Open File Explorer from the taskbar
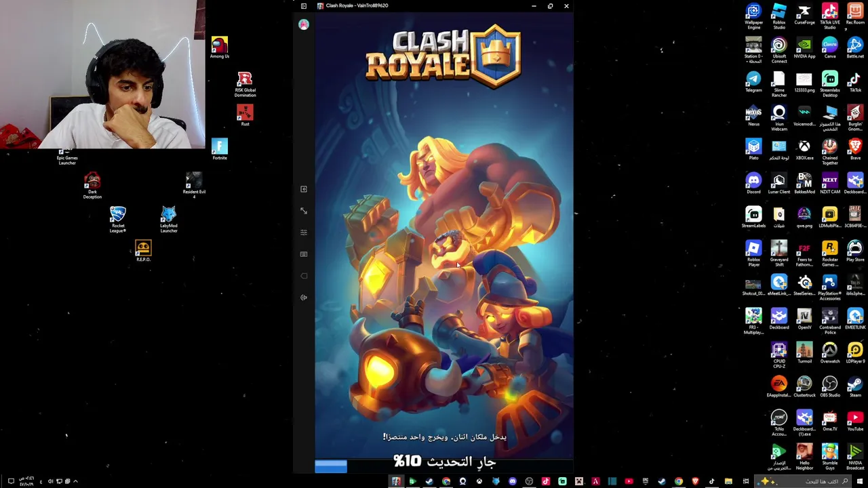The image size is (868, 488). pos(728,481)
